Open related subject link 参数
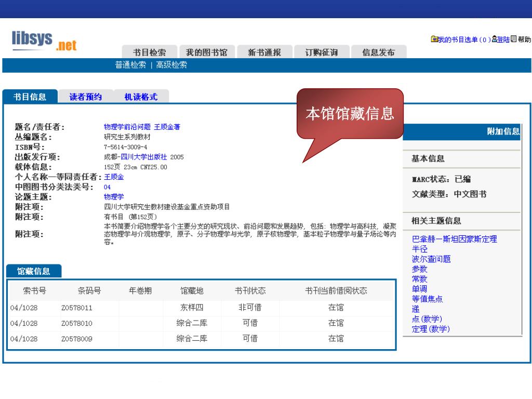The height and width of the screenshot is (399, 532). [x=419, y=269]
